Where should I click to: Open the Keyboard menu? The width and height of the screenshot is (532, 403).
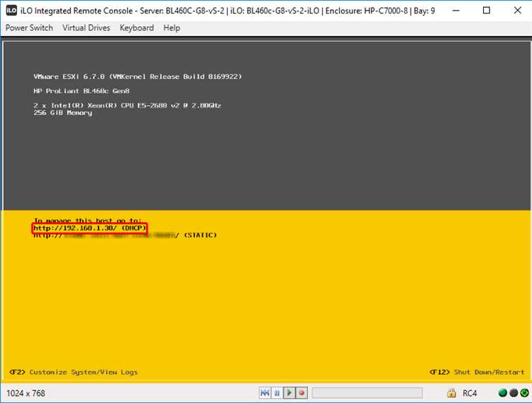point(137,28)
